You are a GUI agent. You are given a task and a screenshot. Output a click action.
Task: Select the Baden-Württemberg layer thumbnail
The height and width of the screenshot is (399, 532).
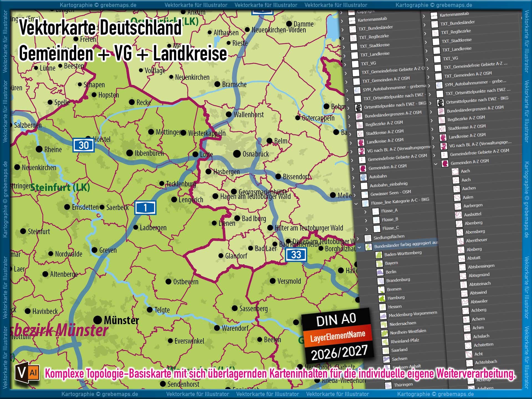[x=378, y=255]
